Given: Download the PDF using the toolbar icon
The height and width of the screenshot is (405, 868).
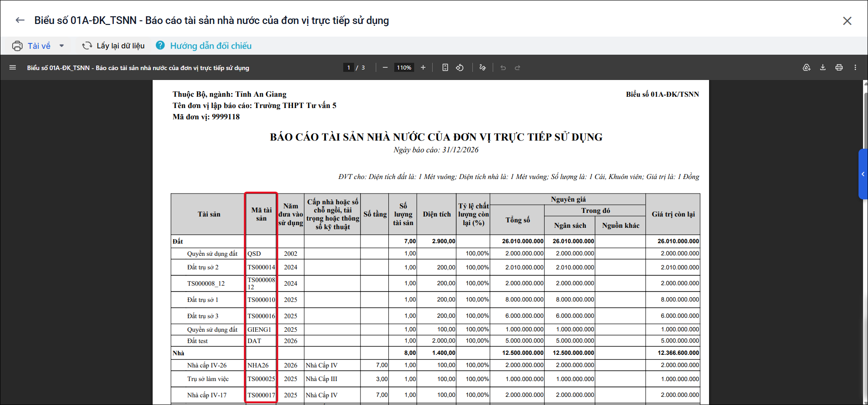Looking at the screenshot, I should click(823, 67).
